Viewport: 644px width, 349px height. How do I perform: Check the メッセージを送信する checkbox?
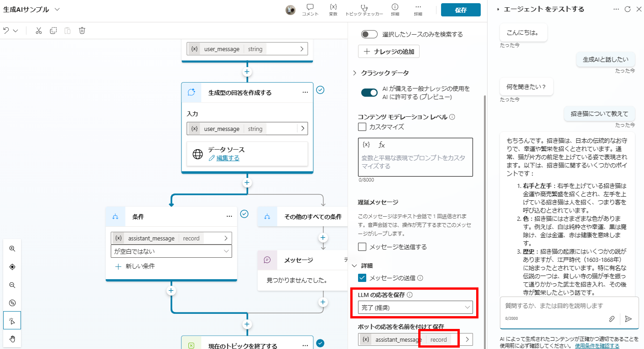click(x=362, y=247)
